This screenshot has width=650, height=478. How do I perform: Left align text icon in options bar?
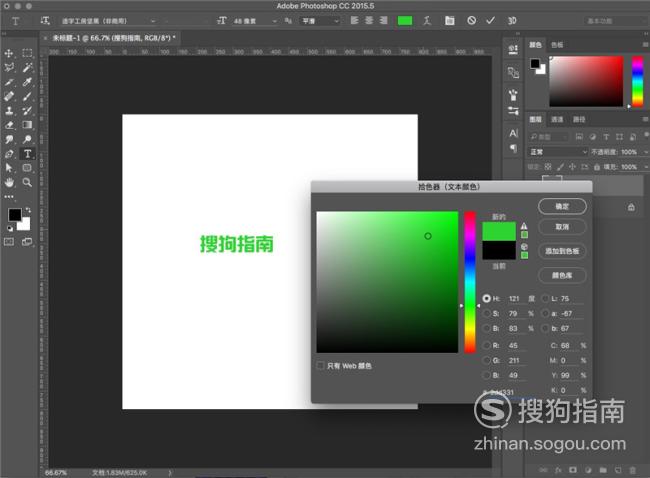tap(354, 20)
